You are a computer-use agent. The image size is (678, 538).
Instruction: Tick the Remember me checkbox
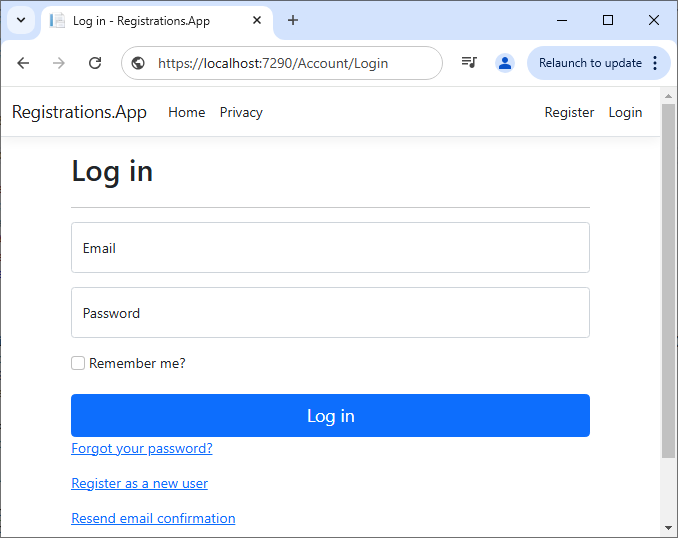click(x=78, y=363)
